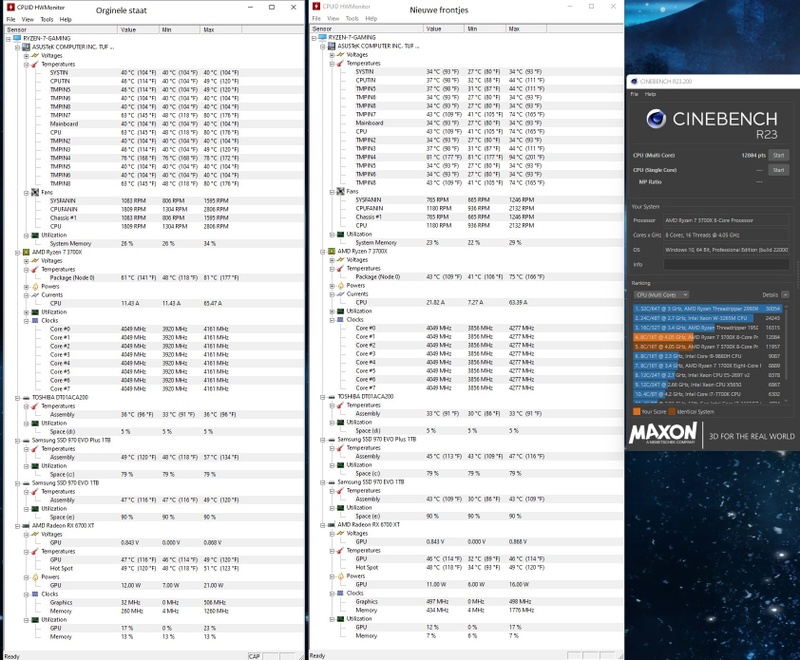Click TOSHIBA DT01ACA200 drive icon in Nieuwe frontjes window
This screenshot has height=660, width=800.
pos(332,396)
